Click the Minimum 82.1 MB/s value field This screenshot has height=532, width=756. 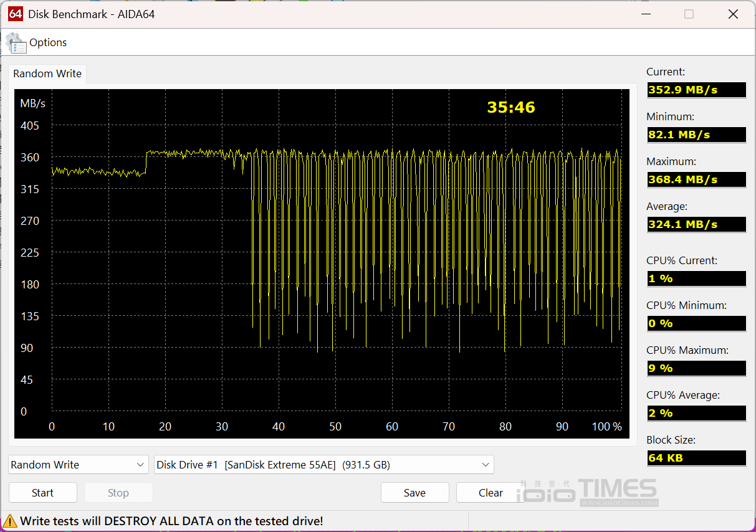click(696, 135)
